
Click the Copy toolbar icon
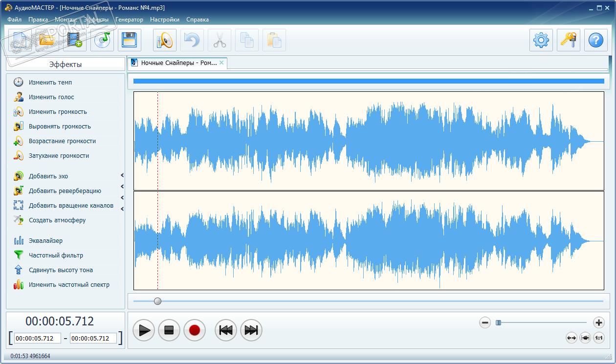pyautogui.click(x=247, y=40)
